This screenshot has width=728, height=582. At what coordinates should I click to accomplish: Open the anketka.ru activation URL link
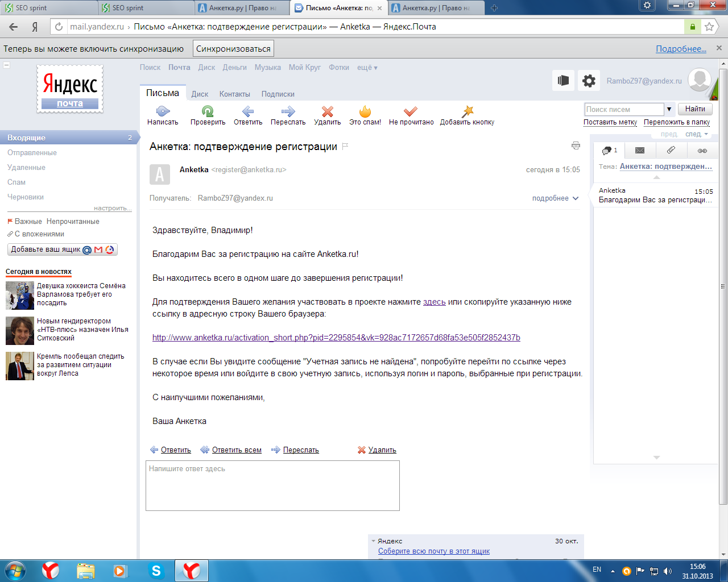pos(336,338)
